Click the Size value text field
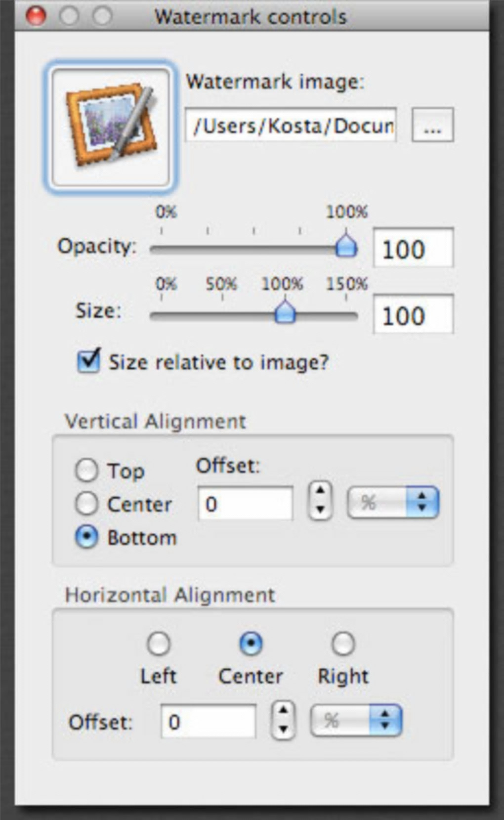The width and height of the screenshot is (504, 820). click(413, 315)
